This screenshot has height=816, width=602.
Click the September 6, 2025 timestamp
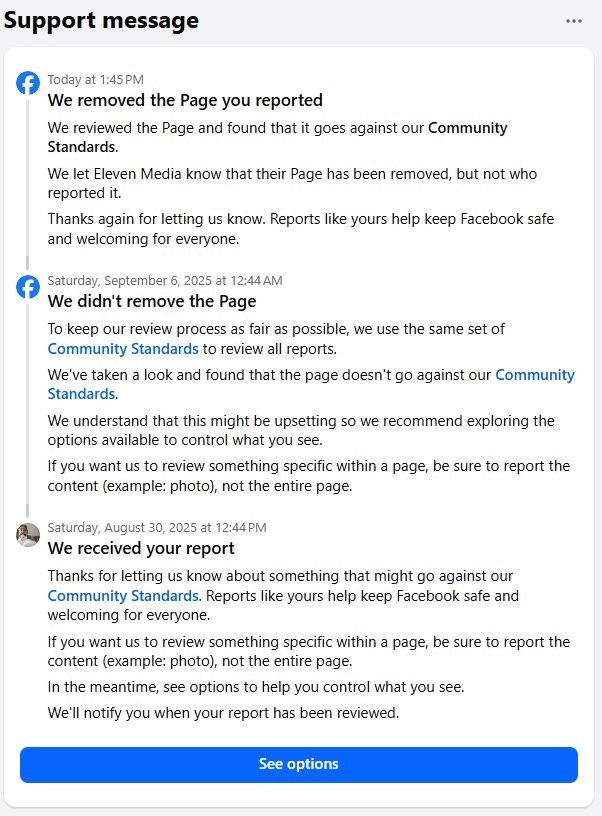[x=165, y=281]
